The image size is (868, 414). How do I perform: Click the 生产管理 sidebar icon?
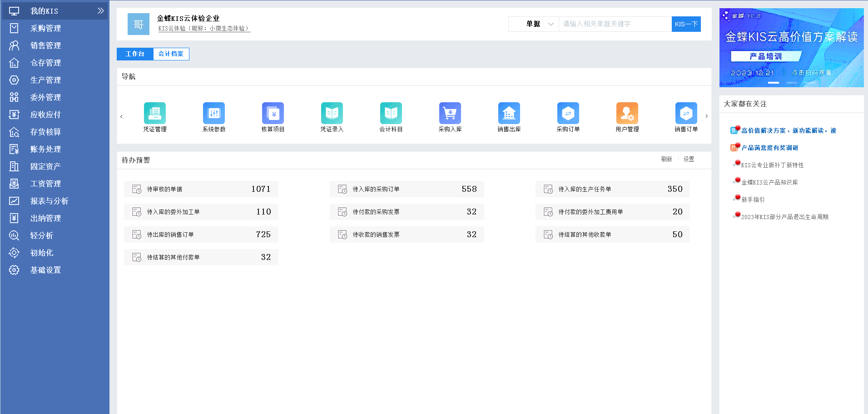click(x=14, y=80)
